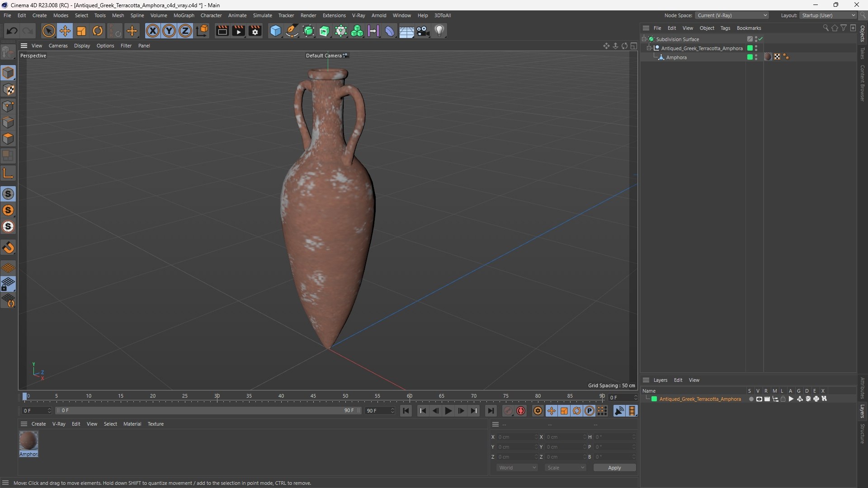Viewport: 868px width, 488px height.
Task: Open Scale mode dropdown in coordinates
Action: pyautogui.click(x=566, y=468)
